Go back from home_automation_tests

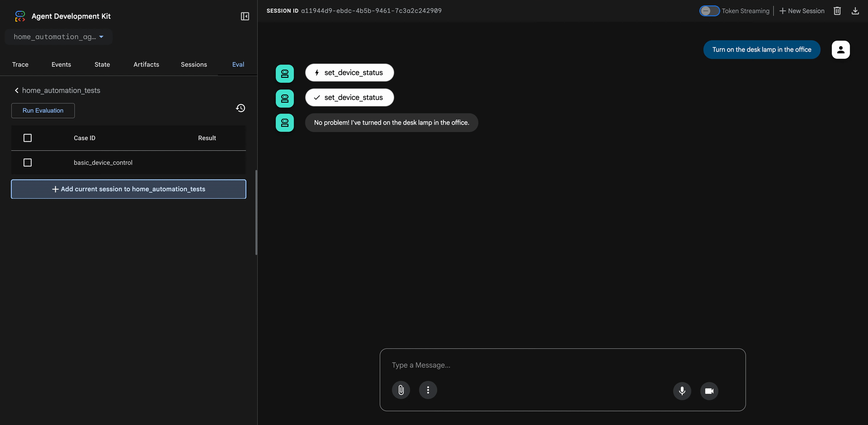pyautogui.click(x=17, y=90)
